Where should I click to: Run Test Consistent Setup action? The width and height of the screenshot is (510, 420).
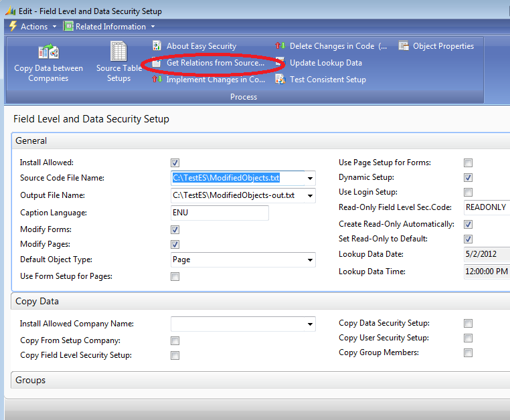click(280, 80)
